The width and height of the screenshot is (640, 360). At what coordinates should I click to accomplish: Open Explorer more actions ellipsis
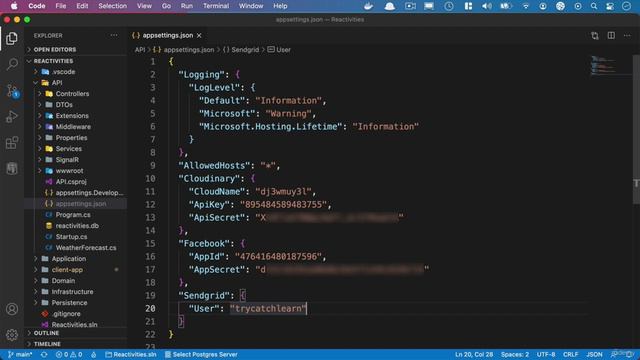point(114,36)
